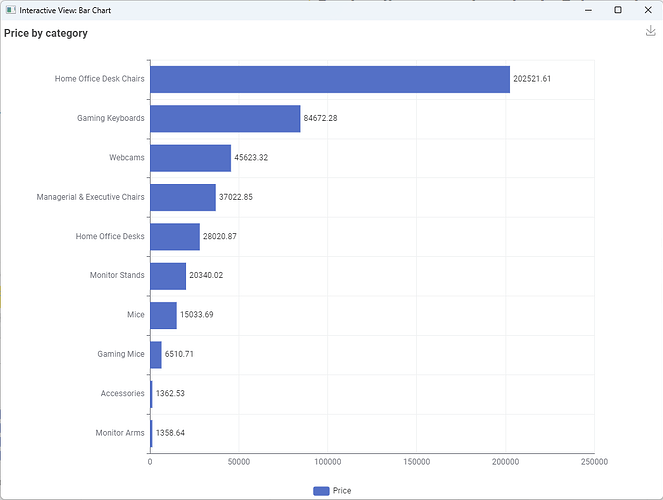Select the Gaming Keyboards bar
Screen dimensions: 663x500
pyautogui.click(x=225, y=118)
